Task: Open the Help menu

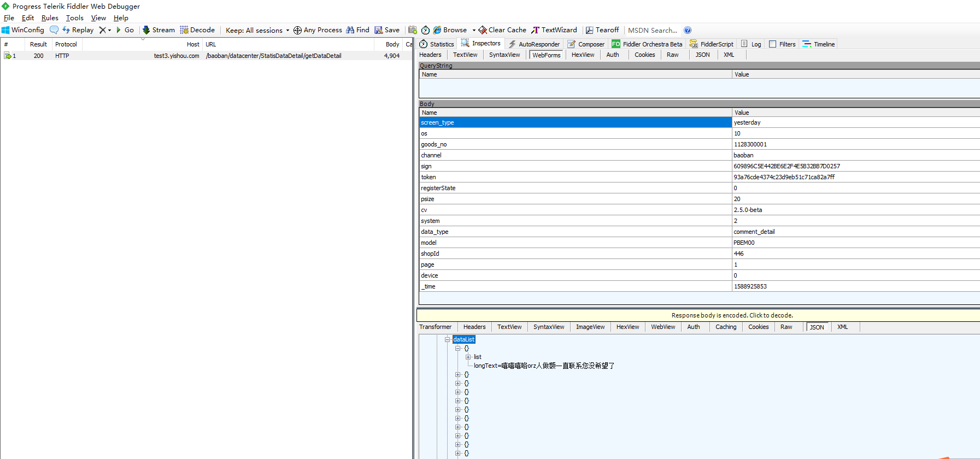Action: (x=121, y=18)
